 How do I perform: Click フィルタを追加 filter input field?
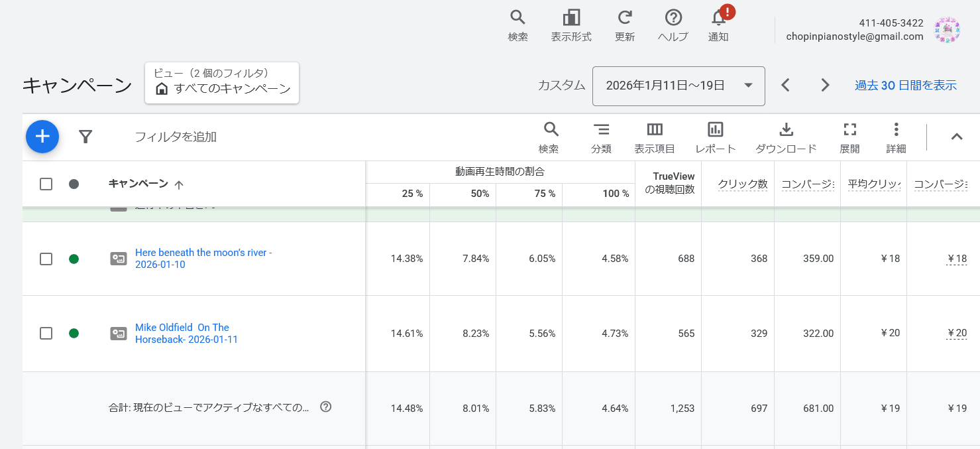click(x=176, y=137)
